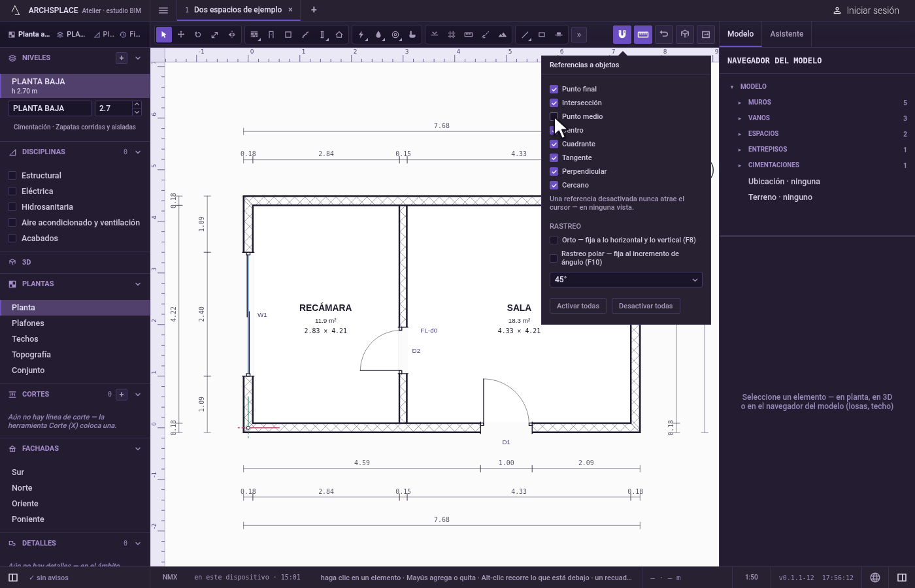Select the roof tool house icon
Viewport: 915px width, 588px height.
pos(339,35)
